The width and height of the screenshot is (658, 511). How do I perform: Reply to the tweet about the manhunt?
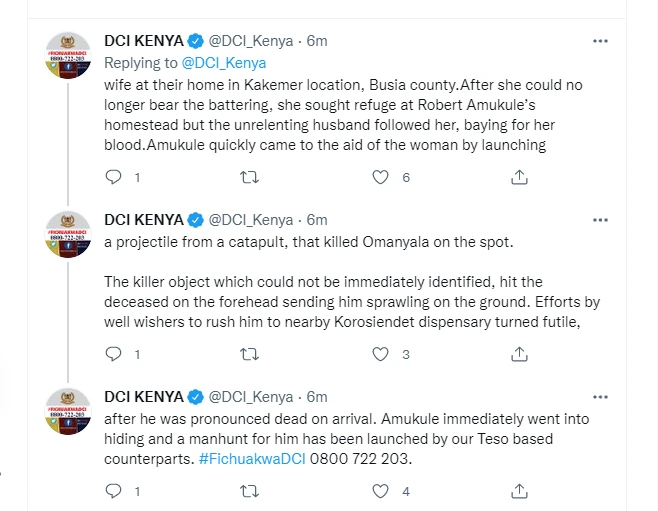tap(114, 491)
